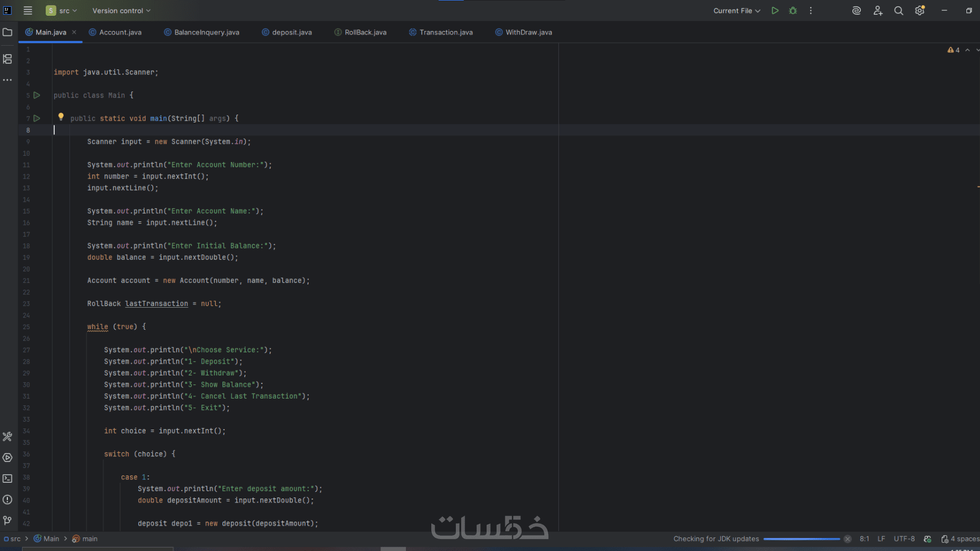Click the new Account(number, name, balance) call
This screenshot has height=551, width=980.
[234, 281]
